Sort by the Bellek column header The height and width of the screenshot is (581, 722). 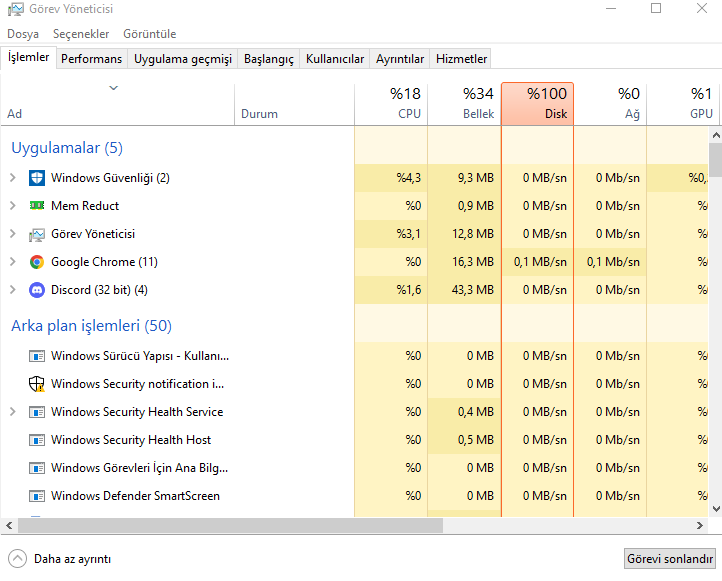(464, 103)
